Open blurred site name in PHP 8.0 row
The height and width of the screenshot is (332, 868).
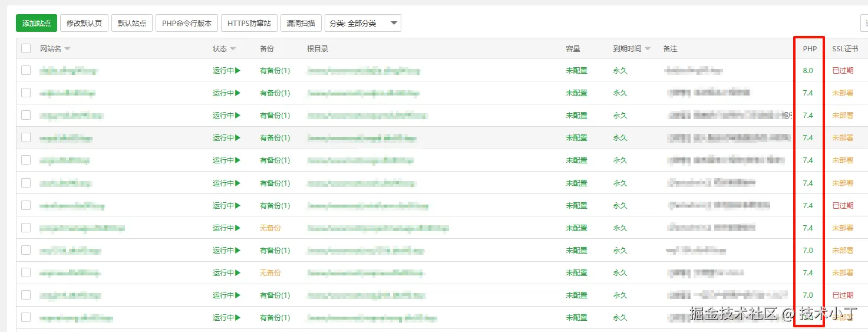pyautogui.click(x=68, y=71)
